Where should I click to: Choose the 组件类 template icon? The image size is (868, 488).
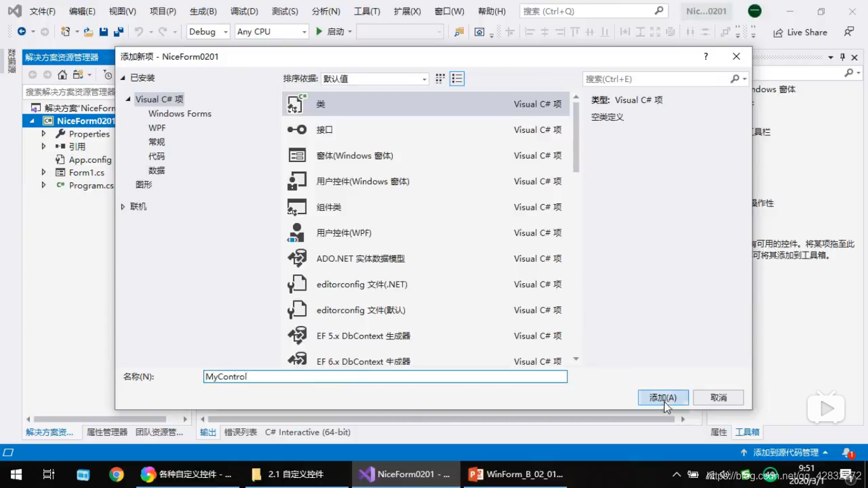coord(297,207)
